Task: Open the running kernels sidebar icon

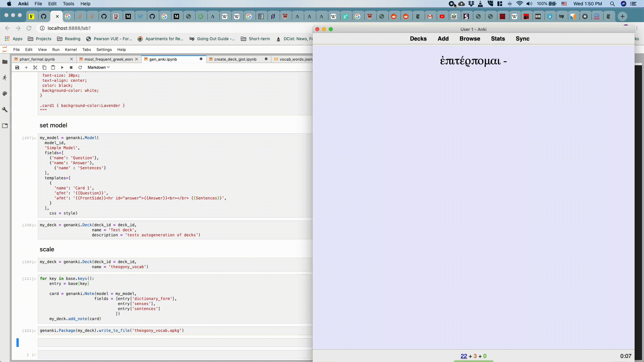Action: tap(5, 78)
